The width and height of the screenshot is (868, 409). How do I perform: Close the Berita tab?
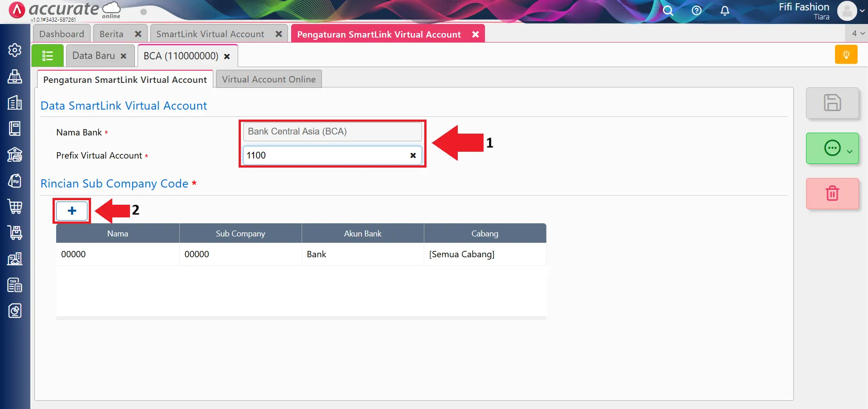[x=138, y=34]
